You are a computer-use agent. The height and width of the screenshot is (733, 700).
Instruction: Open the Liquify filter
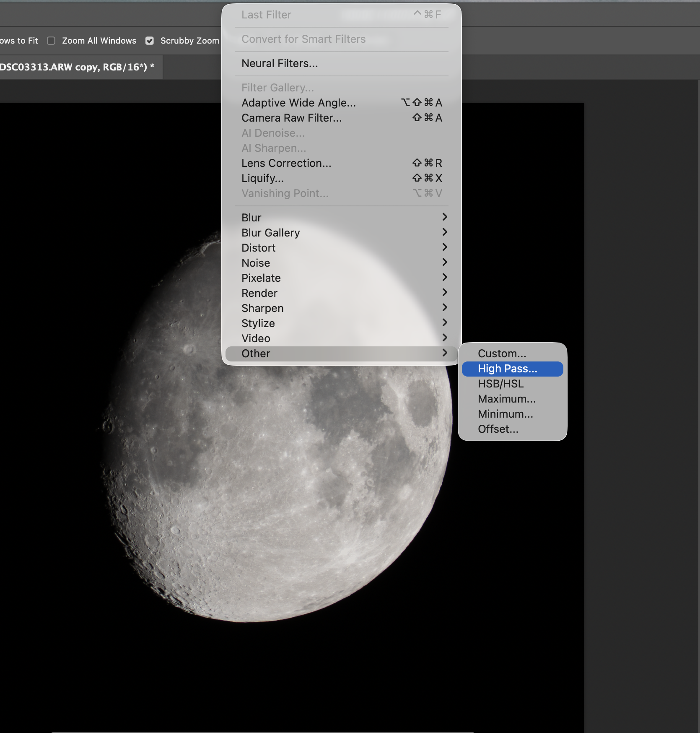click(262, 178)
